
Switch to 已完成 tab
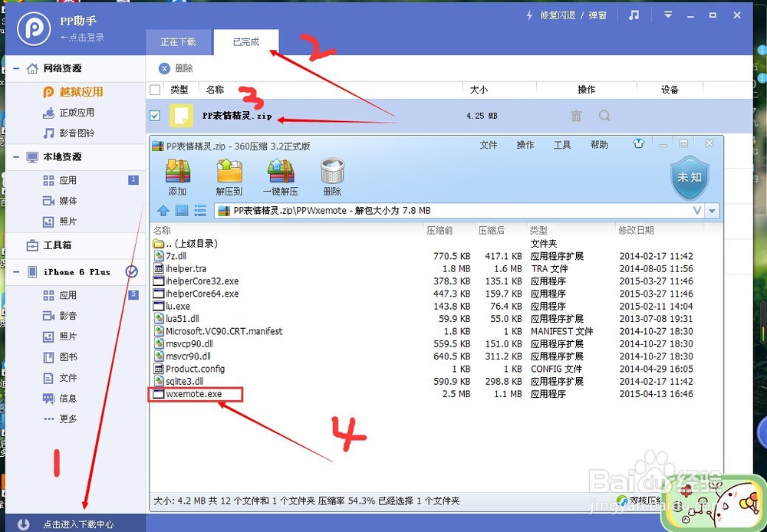coord(246,42)
